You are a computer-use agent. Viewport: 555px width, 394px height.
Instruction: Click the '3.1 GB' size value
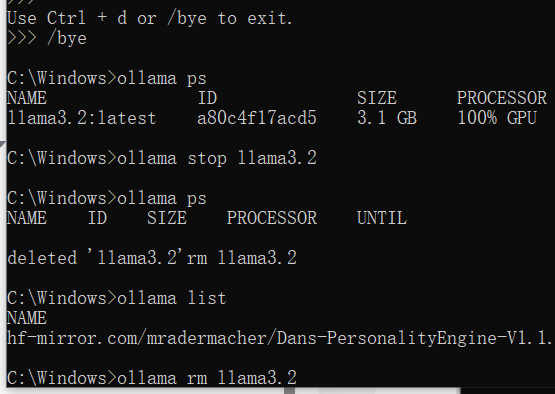[387, 118]
